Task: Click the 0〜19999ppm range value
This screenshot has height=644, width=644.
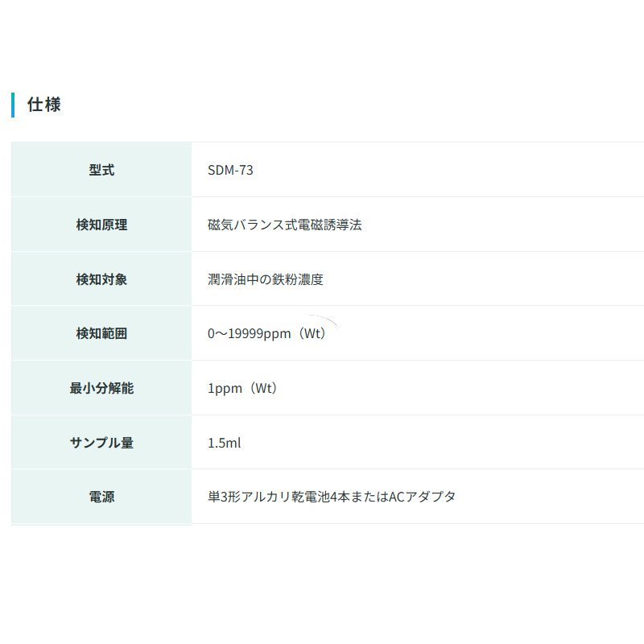Action: (x=249, y=333)
